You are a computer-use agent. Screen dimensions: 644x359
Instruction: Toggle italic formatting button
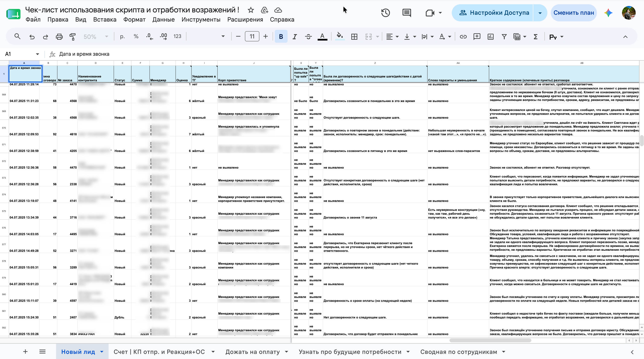[295, 36]
